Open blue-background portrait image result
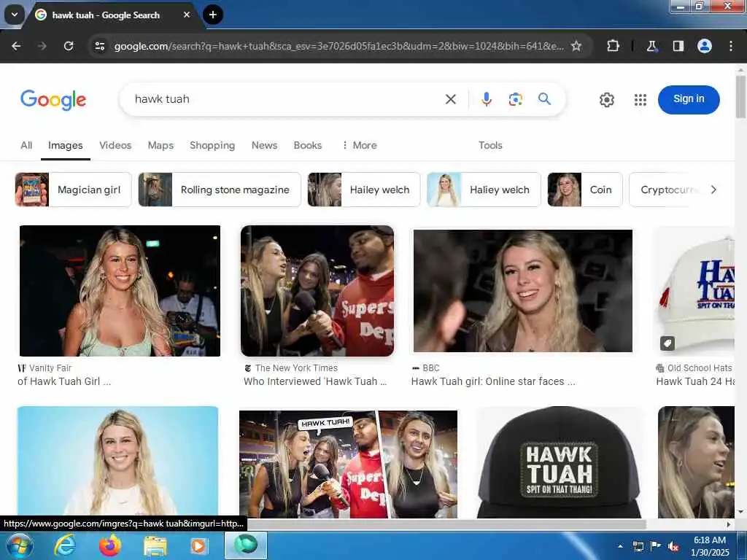Screen dimensions: 747x560 [117, 462]
